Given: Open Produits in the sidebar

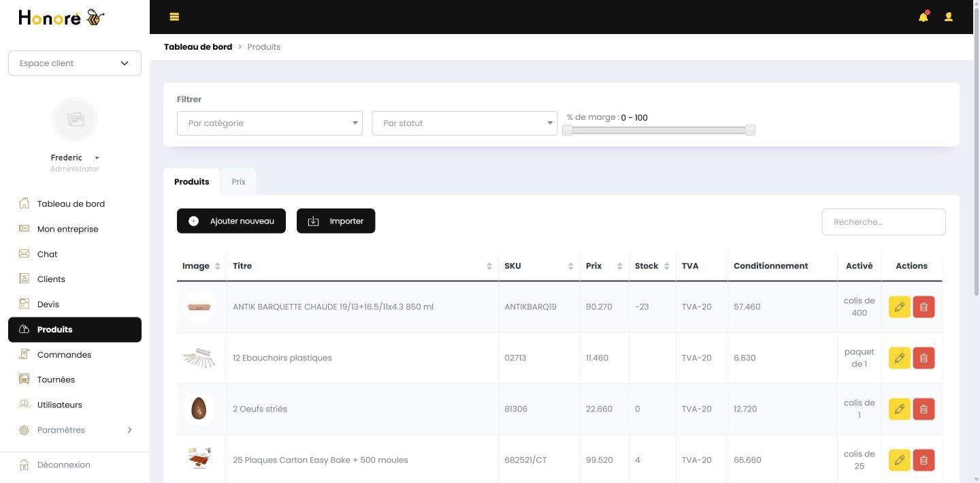Looking at the screenshot, I should (75, 330).
